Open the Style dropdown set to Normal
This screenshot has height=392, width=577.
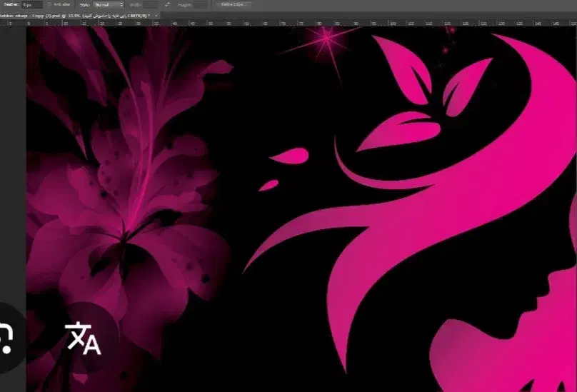[x=108, y=4]
